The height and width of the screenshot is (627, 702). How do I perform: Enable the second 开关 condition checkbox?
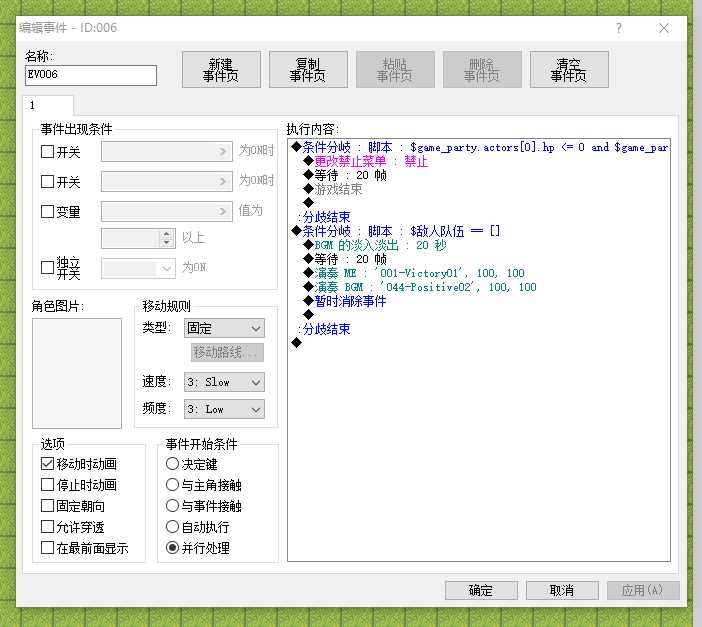[x=47, y=181]
